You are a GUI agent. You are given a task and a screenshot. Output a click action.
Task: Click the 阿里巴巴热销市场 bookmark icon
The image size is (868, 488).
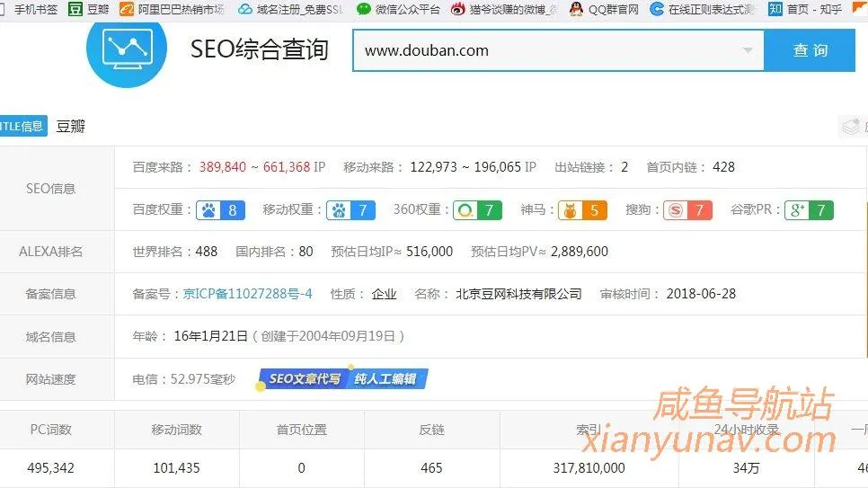click(127, 9)
